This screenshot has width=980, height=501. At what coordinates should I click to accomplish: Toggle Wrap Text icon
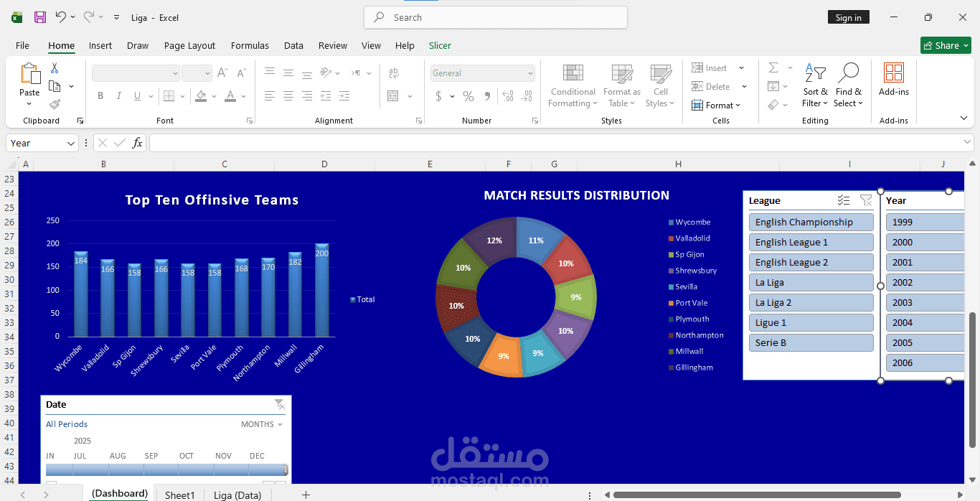[x=393, y=73]
